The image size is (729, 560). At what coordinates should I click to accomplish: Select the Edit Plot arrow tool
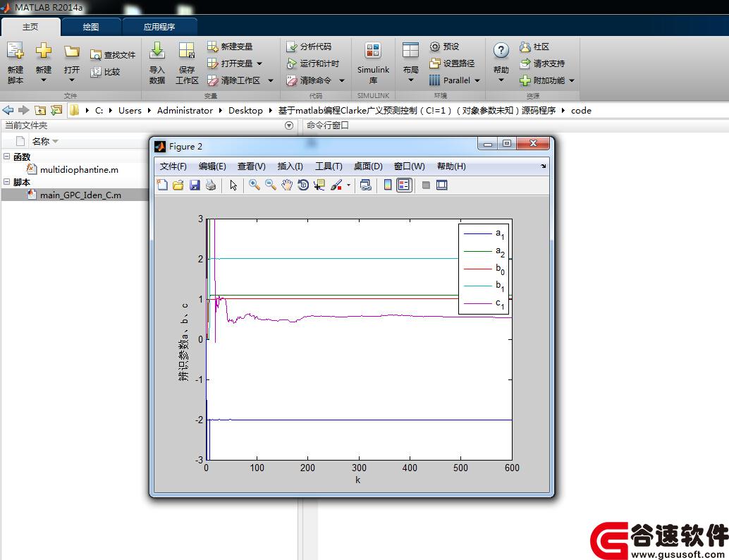tap(233, 185)
